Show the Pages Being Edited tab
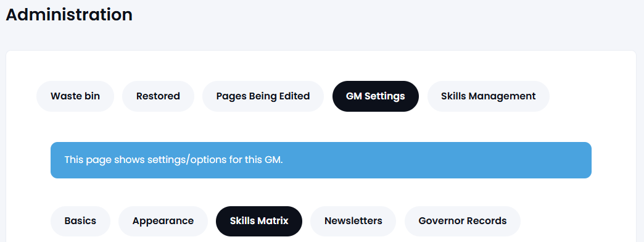The width and height of the screenshot is (644, 242). pyautogui.click(x=263, y=96)
